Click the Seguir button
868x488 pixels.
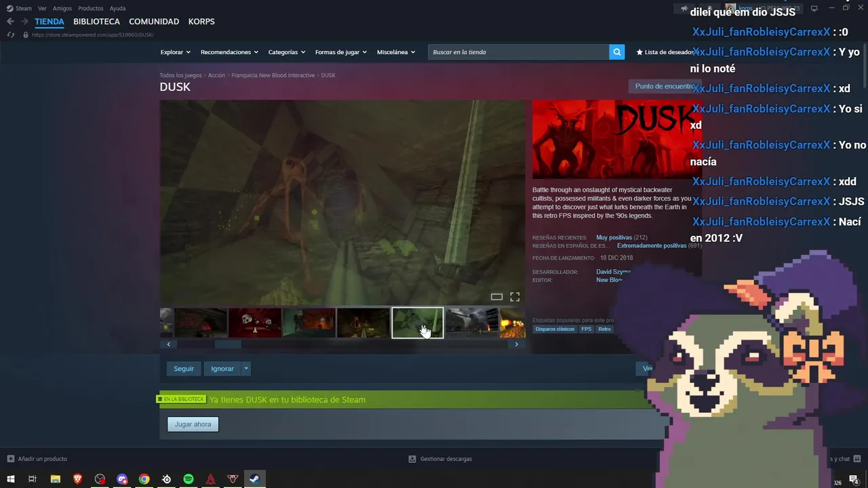184,369
